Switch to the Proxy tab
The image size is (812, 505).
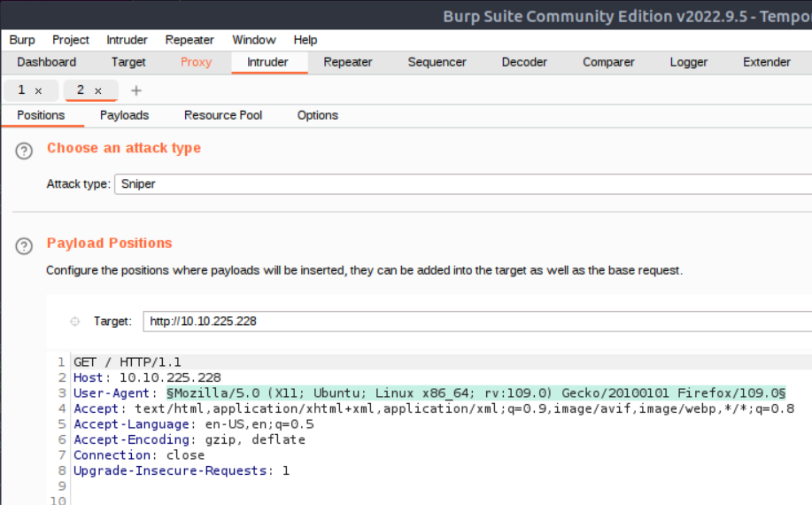click(x=196, y=62)
